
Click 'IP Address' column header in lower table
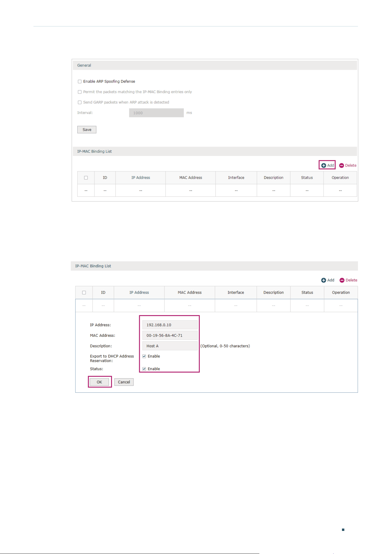pos(139,293)
